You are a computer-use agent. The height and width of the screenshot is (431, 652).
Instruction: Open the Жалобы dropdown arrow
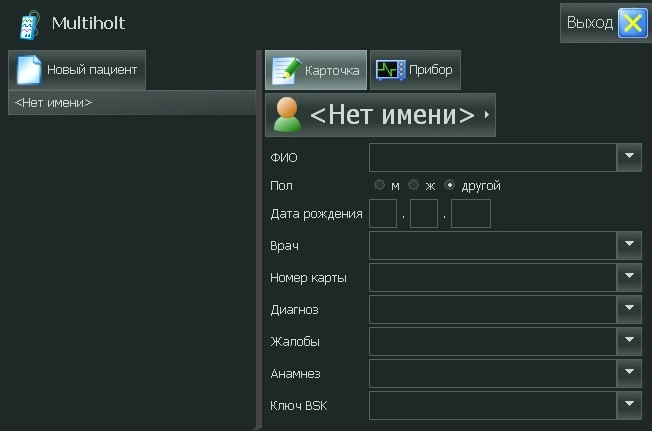click(x=629, y=341)
